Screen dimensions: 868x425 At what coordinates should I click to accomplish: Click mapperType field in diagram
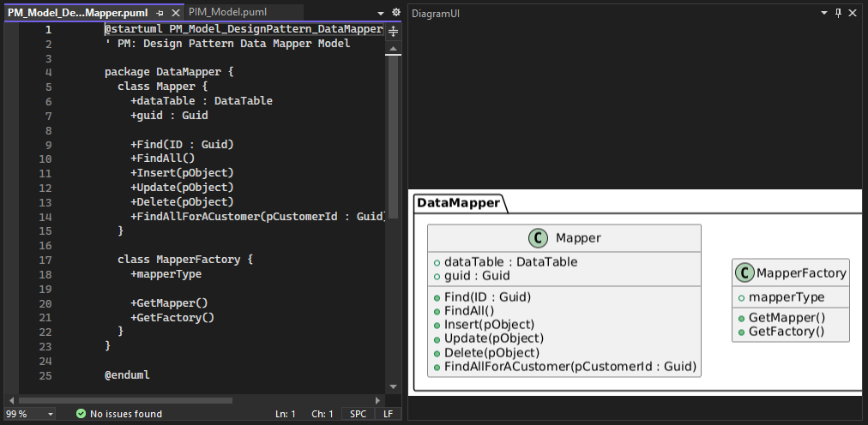tap(787, 297)
